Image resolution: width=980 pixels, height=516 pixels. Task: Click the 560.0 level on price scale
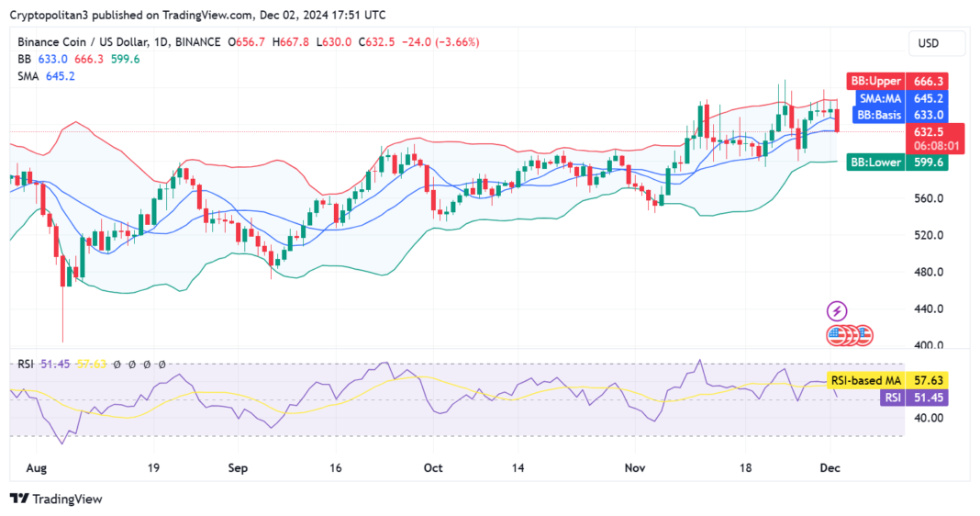[929, 198]
